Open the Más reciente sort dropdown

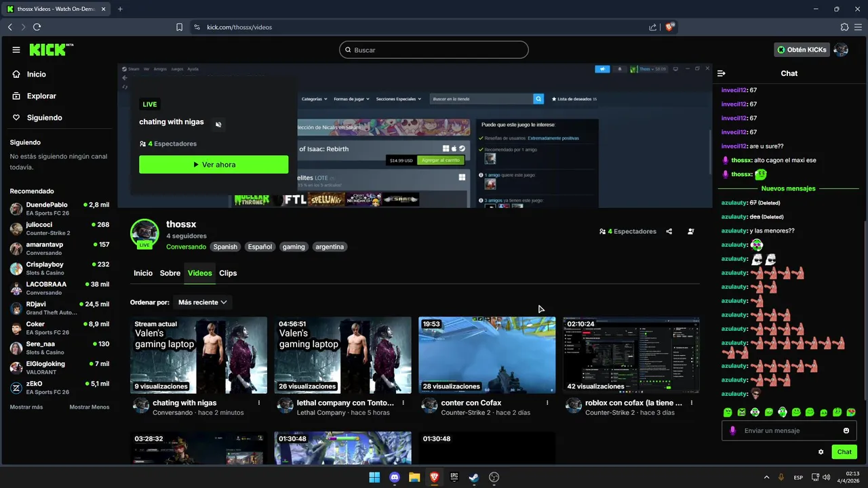coord(202,302)
